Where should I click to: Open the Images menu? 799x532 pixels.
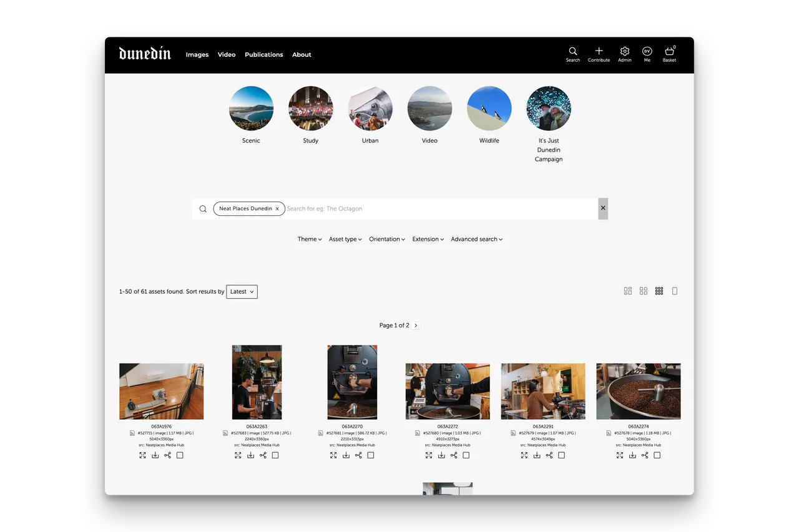pyautogui.click(x=197, y=55)
